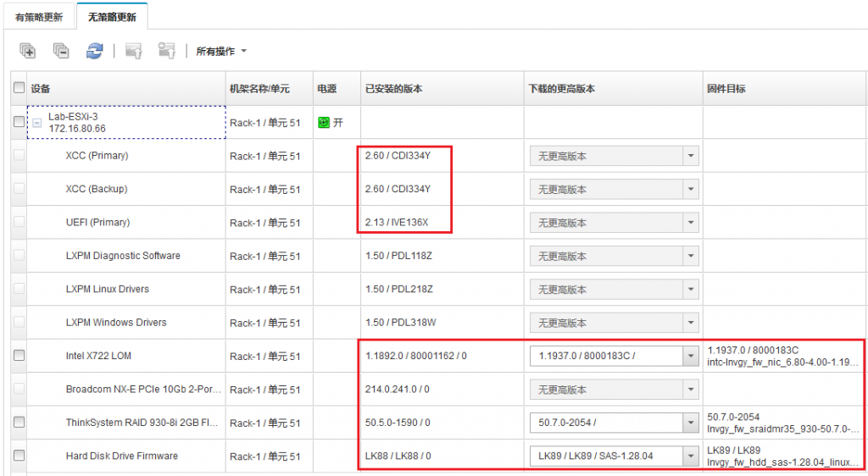
Task: Select the Lab-ESXi-3 device name
Action: (73, 117)
